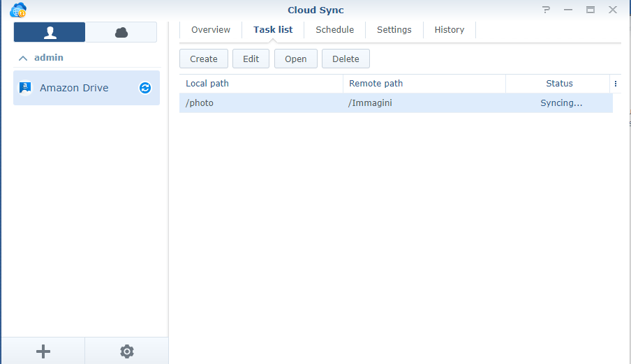The width and height of the screenshot is (631, 364).
Task: Switch to the user accounts view icon
Action: (50, 32)
